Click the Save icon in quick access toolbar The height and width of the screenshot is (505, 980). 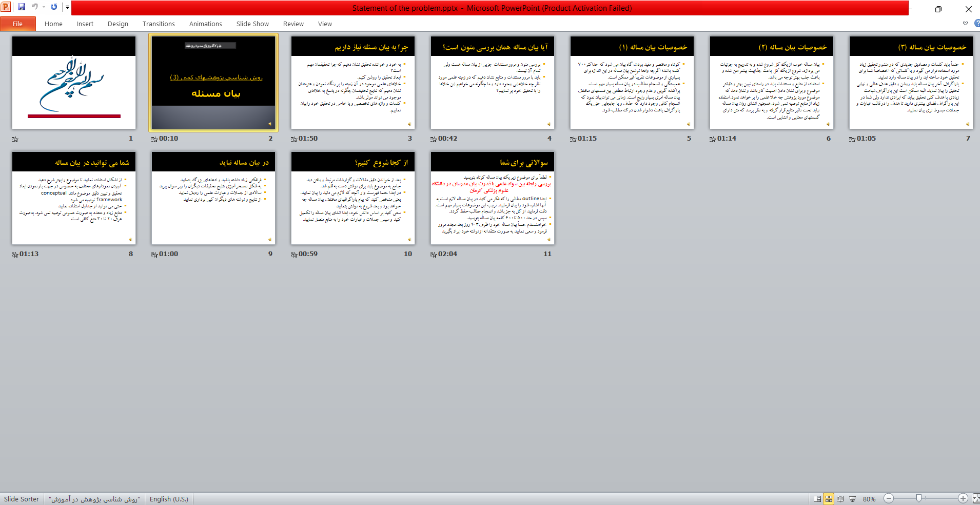point(22,7)
